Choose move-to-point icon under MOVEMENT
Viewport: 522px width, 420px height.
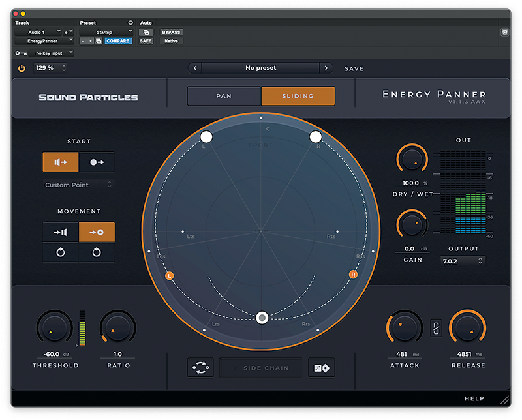point(97,232)
